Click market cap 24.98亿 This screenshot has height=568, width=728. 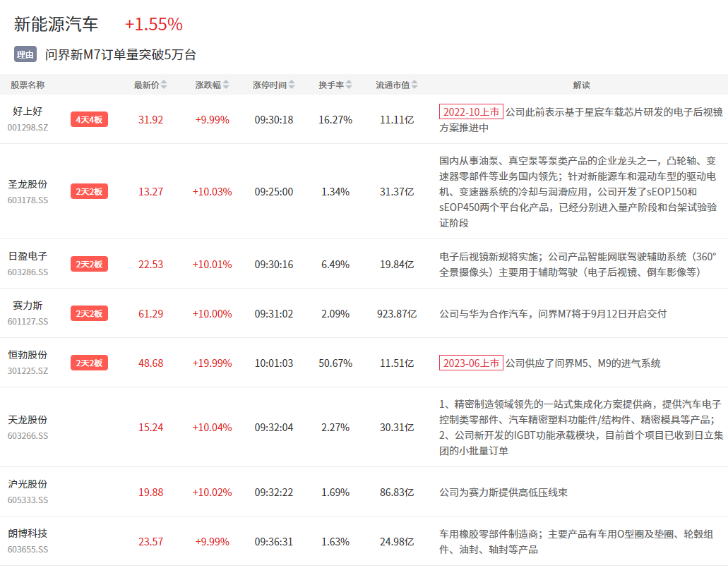397,542
